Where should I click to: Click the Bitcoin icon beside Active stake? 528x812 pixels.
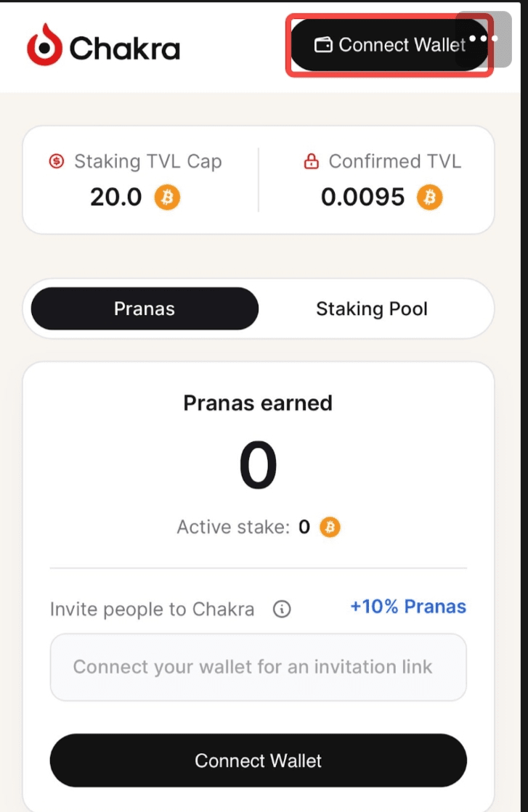(x=330, y=527)
